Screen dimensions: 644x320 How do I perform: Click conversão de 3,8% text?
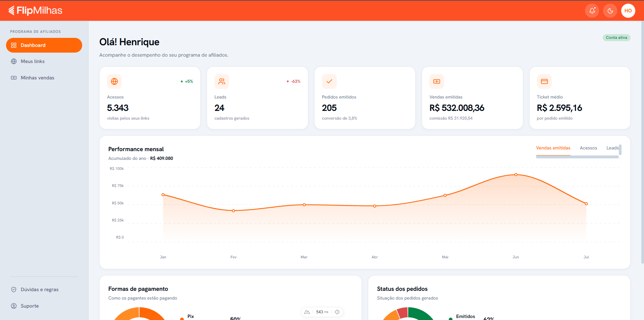point(339,118)
